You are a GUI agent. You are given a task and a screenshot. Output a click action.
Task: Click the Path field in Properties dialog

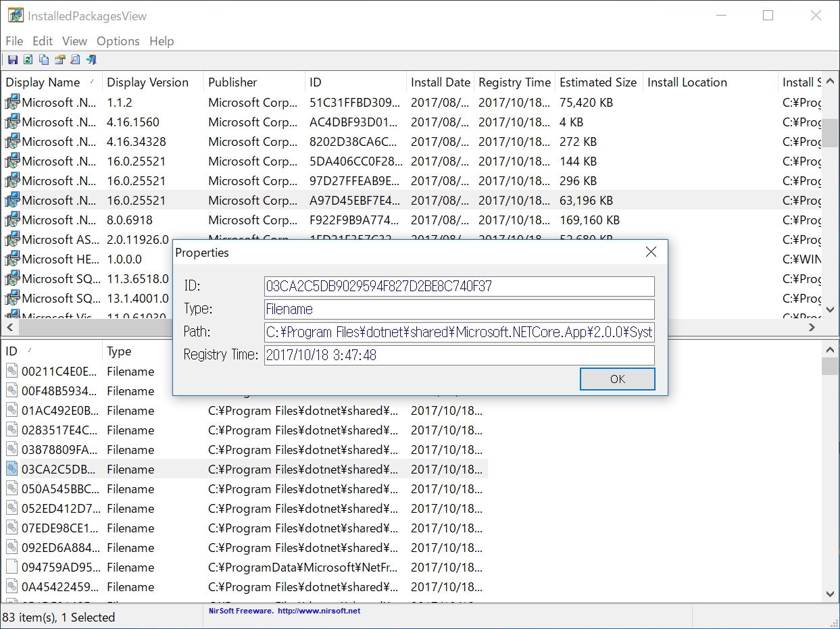(x=460, y=332)
